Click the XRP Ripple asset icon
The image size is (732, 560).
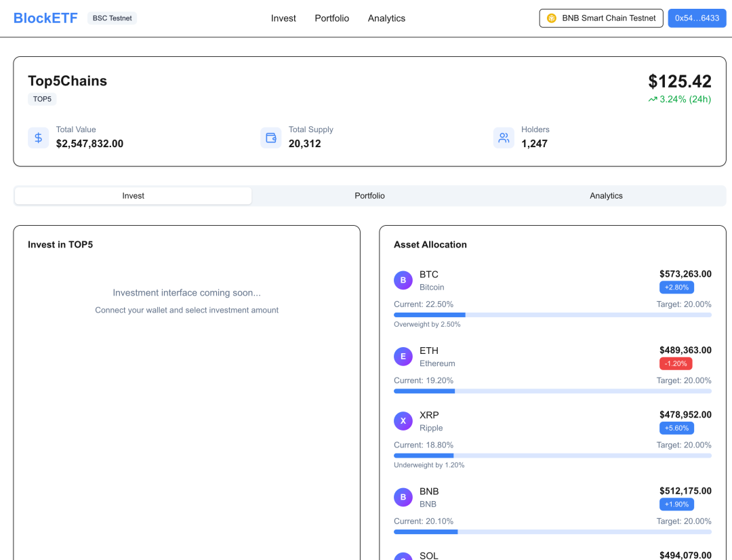coord(403,421)
